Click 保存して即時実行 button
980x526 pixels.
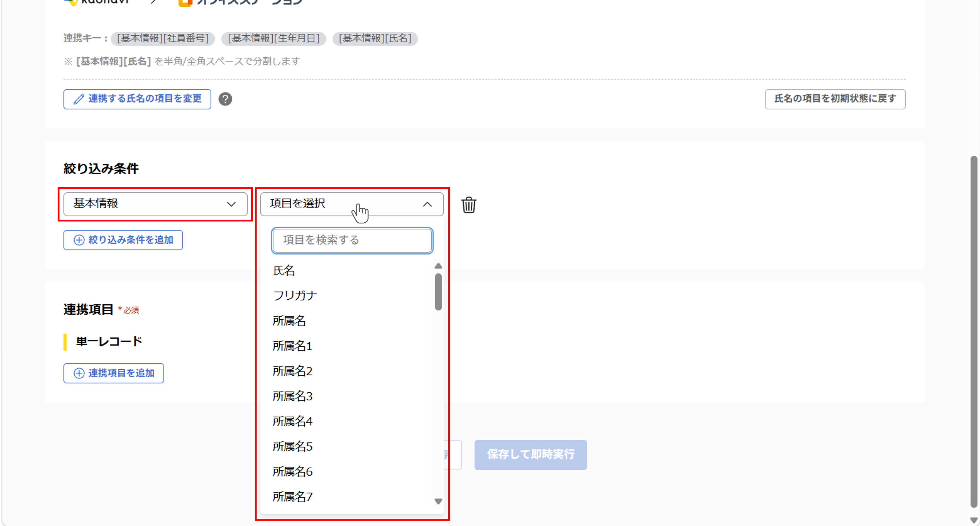(x=530, y=455)
